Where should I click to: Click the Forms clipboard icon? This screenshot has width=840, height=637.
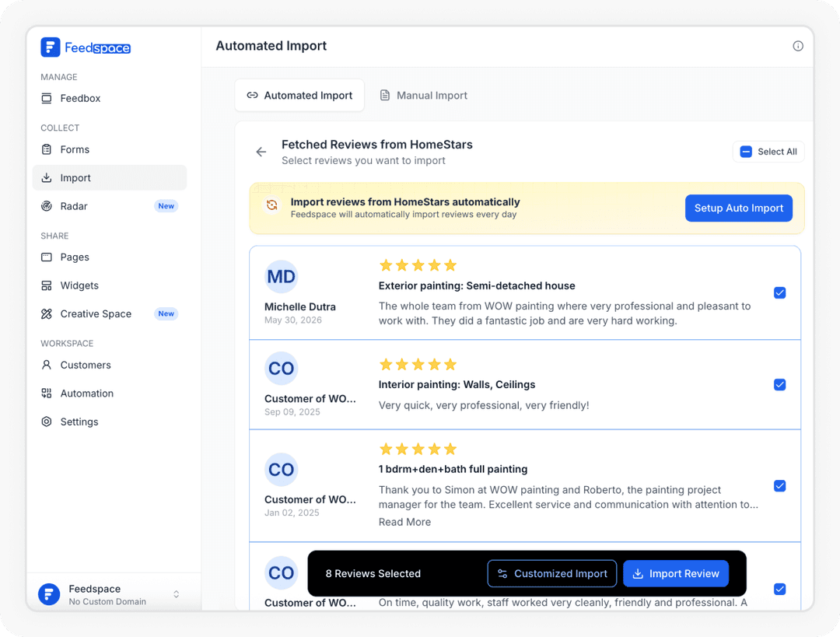47,149
